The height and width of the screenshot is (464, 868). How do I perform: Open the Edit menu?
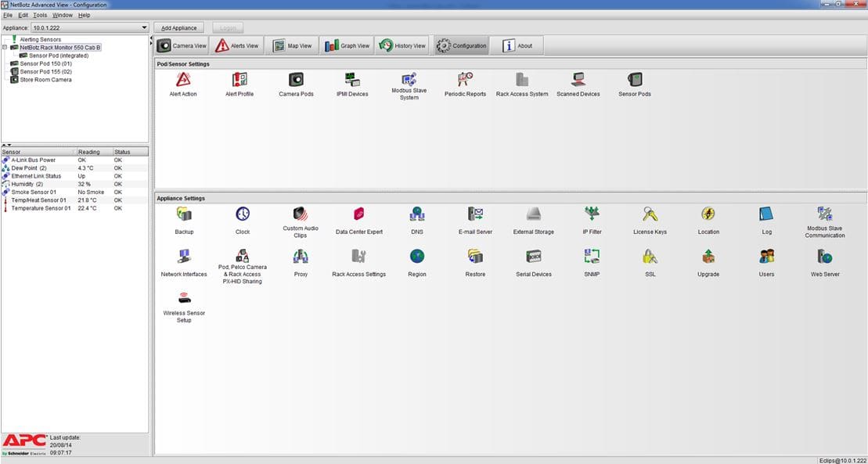pyautogui.click(x=23, y=15)
